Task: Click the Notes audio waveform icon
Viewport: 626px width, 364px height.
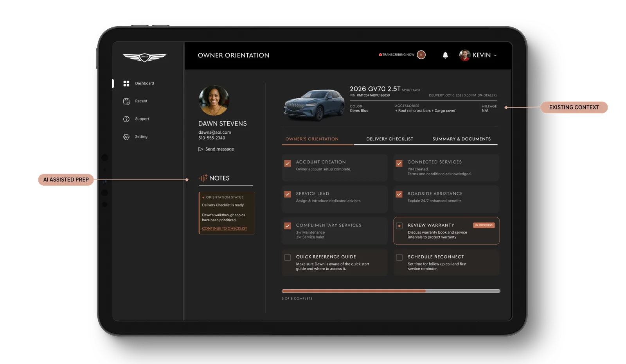Action: (203, 178)
